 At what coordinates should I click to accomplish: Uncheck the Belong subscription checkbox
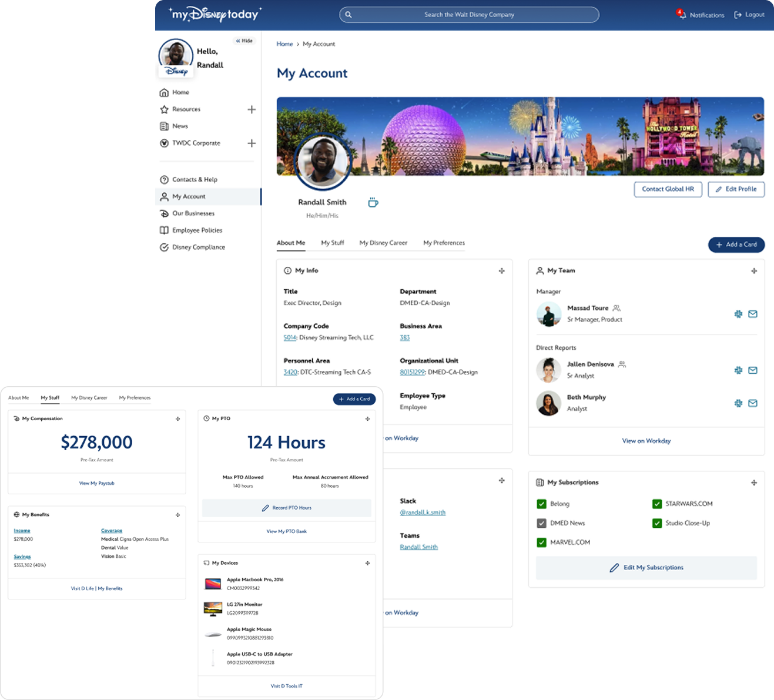pos(541,504)
